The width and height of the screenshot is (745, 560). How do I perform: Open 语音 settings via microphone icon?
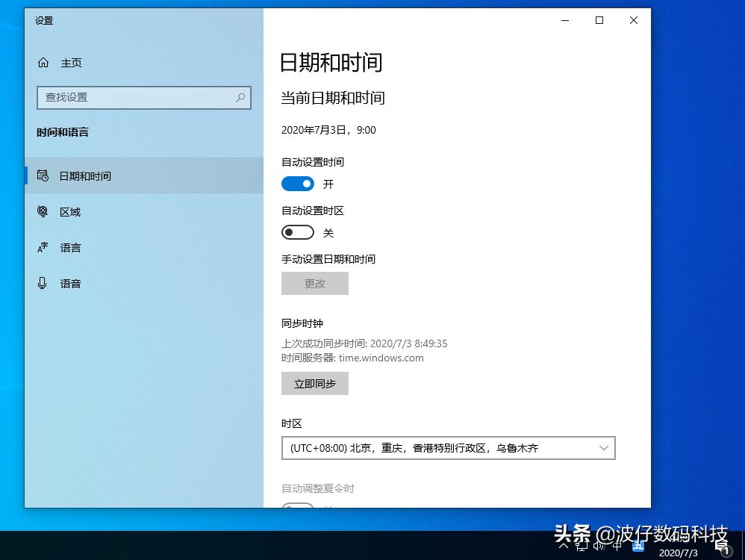click(43, 284)
